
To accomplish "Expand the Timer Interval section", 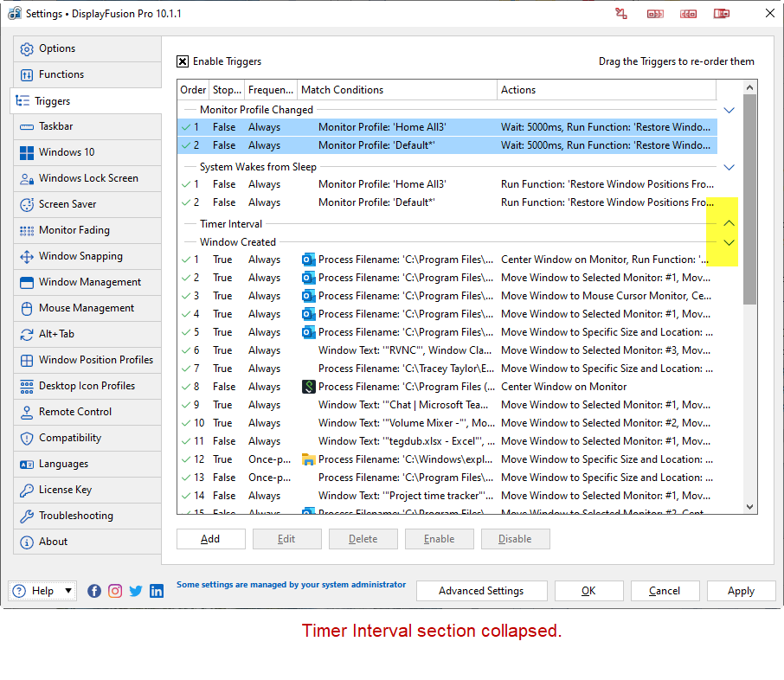I will tap(729, 223).
